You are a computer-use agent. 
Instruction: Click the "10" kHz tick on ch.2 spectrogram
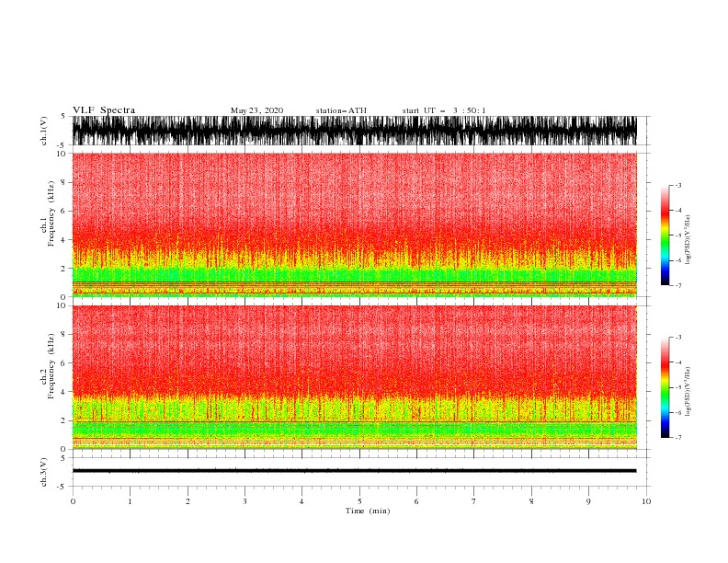pyautogui.click(x=61, y=305)
